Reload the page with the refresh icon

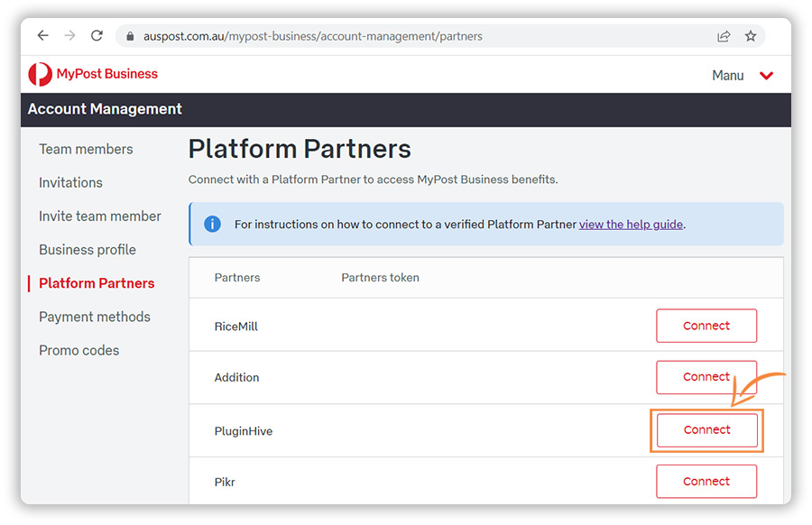pos(97,35)
